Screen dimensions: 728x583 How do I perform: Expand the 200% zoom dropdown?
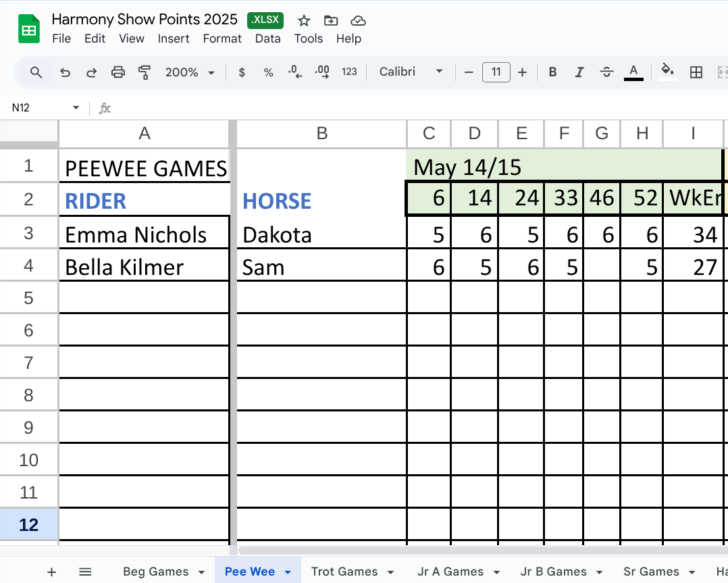[190, 72]
